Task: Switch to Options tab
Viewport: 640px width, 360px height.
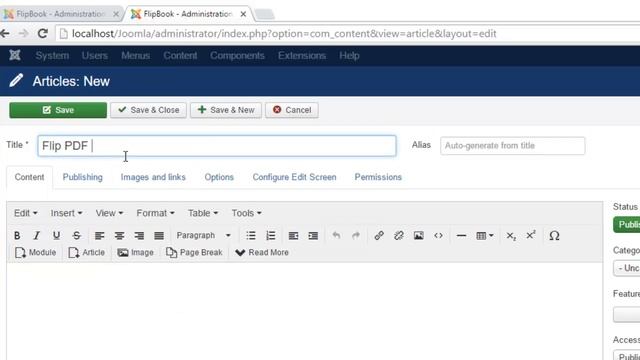Action: tap(219, 177)
